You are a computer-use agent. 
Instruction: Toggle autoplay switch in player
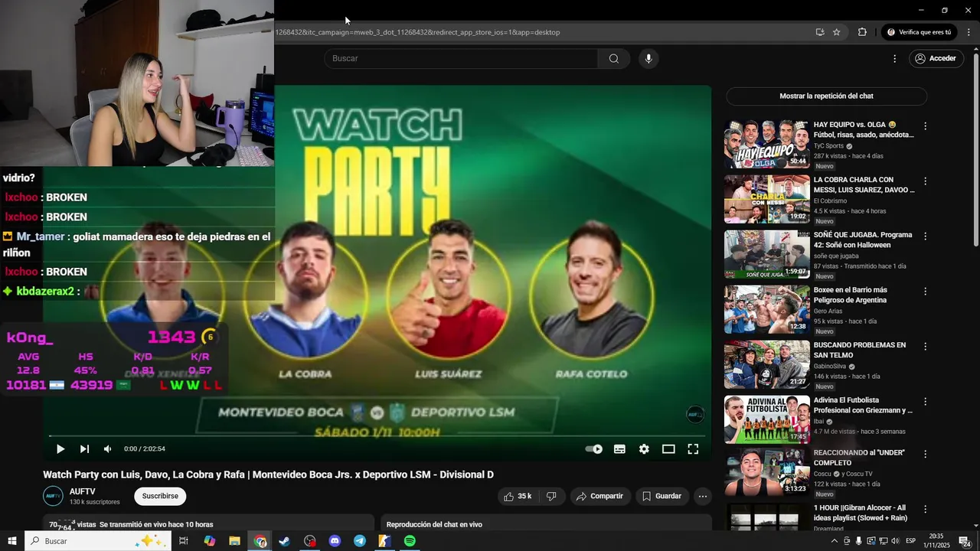click(x=594, y=449)
